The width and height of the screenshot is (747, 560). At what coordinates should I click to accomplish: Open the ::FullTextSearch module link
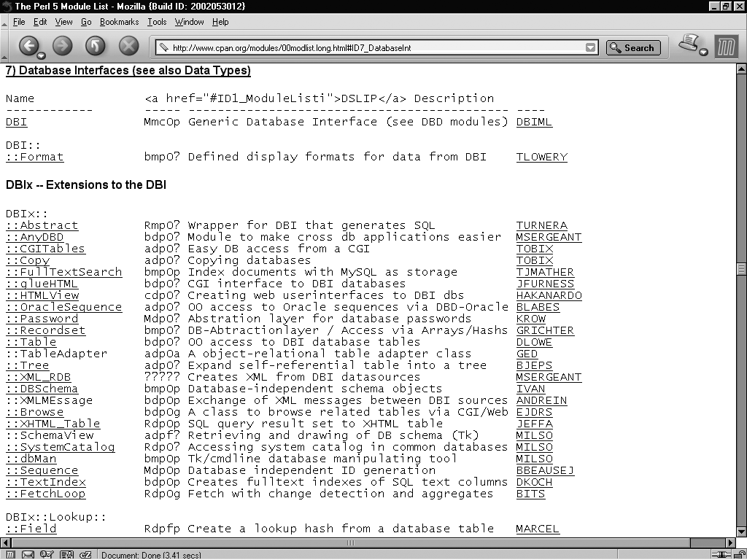click(64, 273)
